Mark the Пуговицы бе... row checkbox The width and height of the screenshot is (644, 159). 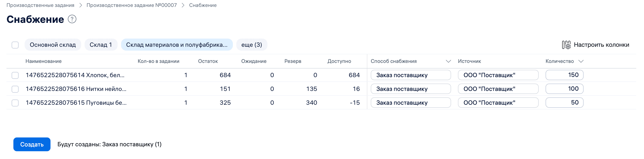pos(15,102)
